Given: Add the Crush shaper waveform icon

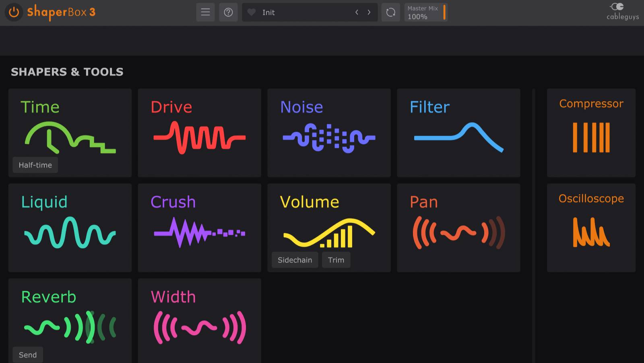Looking at the screenshot, I should click(200, 232).
